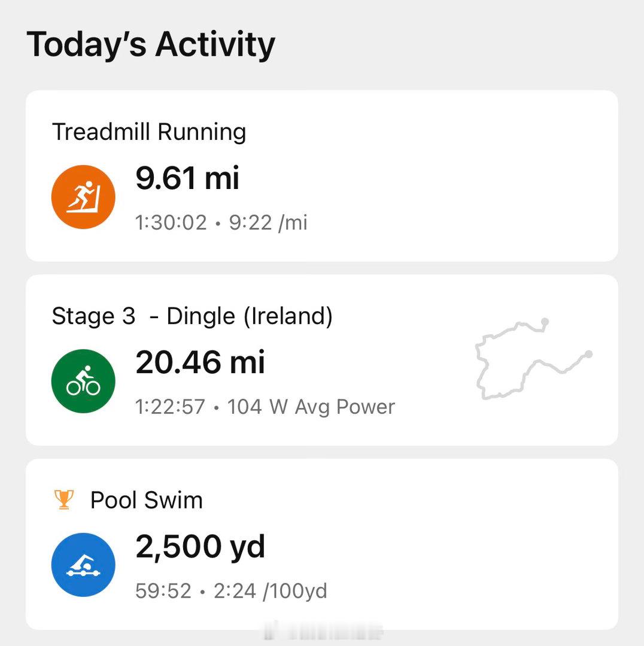Image resolution: width=644 pixels, height=646 pixels.
Task: Select the Pool Swim activity title
Action: 146,500
